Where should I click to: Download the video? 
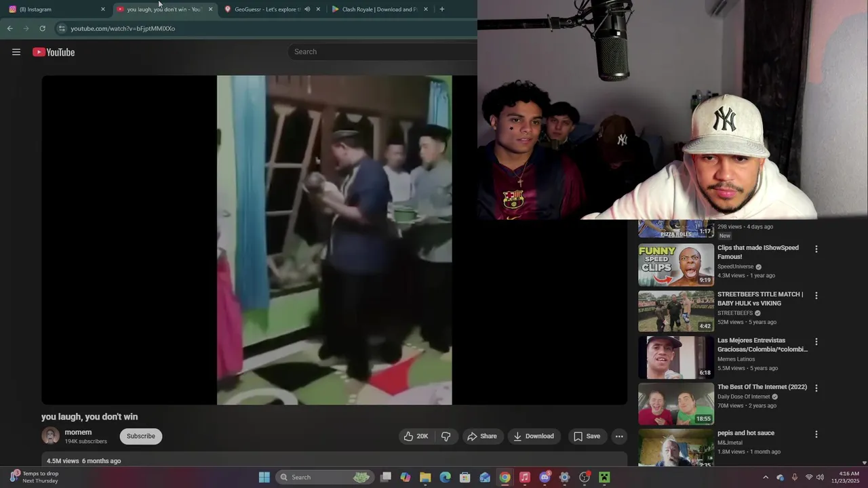(x=534, y=436)
